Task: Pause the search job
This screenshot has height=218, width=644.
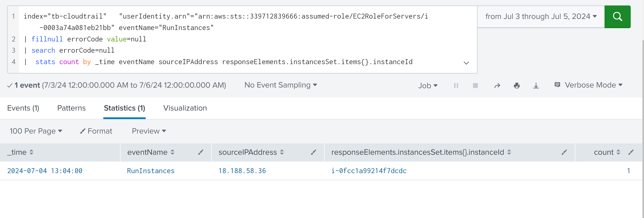Action: coord(456,86)
